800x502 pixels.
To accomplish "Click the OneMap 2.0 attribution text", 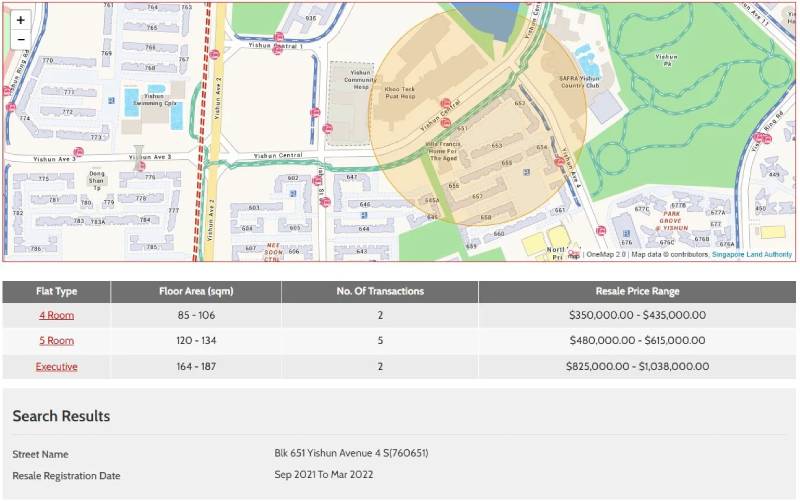I will point(605,255).
